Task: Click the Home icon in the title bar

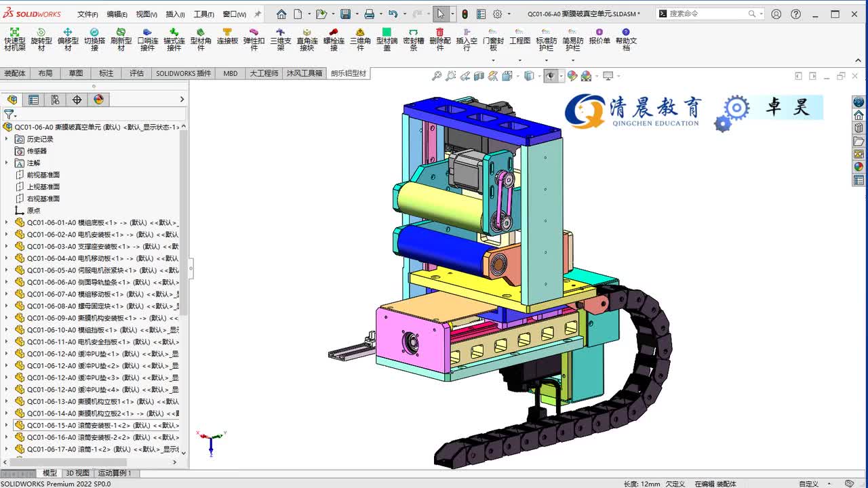Action: tap(281, 14)
